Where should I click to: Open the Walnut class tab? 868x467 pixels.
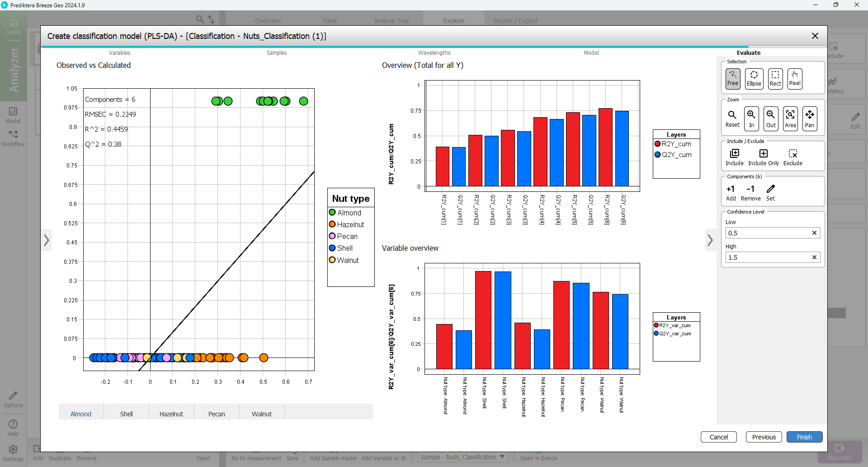[x=262, y=414]
